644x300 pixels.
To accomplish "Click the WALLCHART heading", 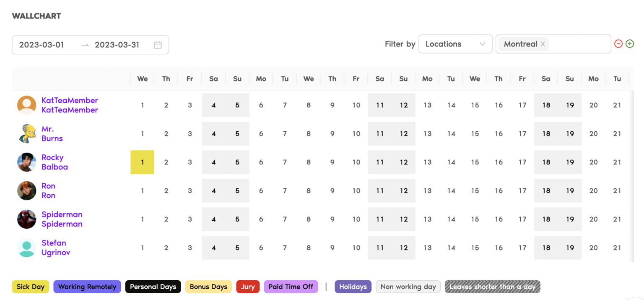I will [36, 16].
